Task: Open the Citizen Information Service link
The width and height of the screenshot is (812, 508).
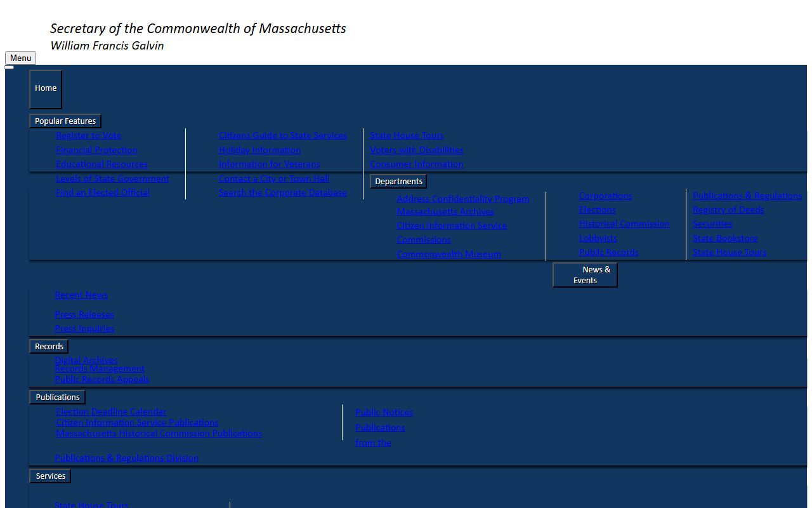Action: [452, 225]
